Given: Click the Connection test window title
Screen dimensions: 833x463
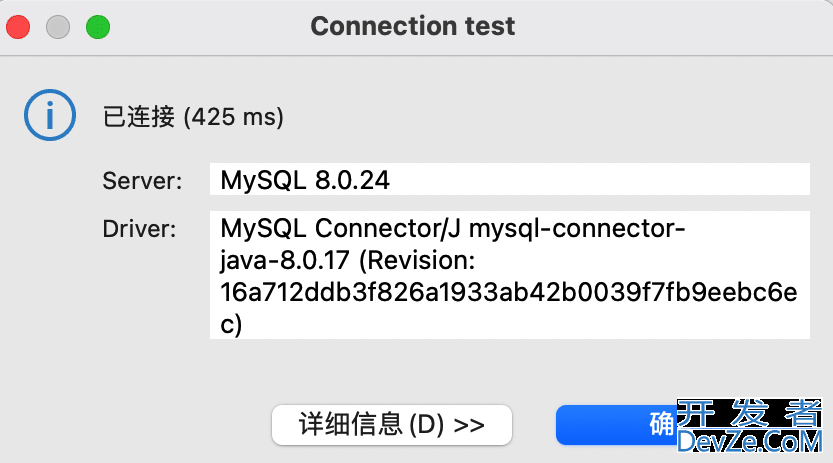Looking at the screenshot, I should 413,26.
